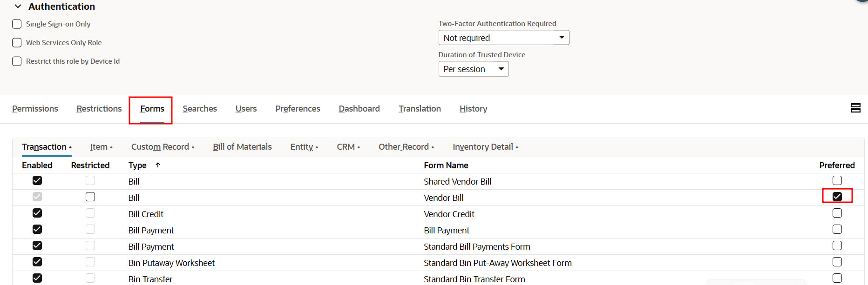Collapse the Authentication section chevron

click(18, 7)
